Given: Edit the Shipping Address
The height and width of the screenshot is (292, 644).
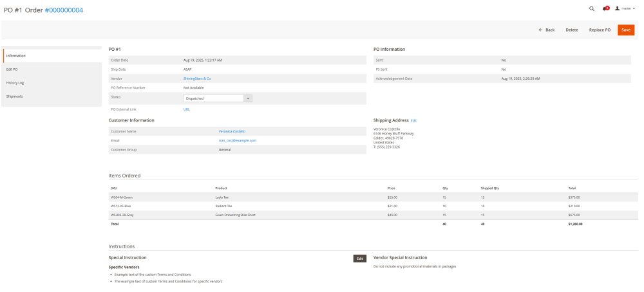Looking at the screenshot, I should [x=413, y=120].
